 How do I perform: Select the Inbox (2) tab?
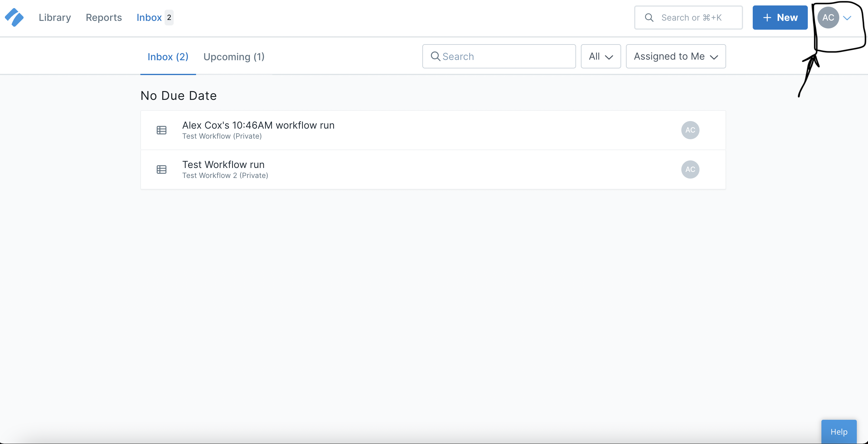pyautogui.click(x=168, y=57)
